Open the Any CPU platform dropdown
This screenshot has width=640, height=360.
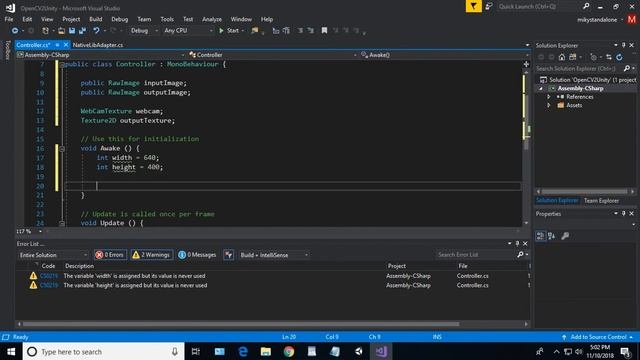click(x=188, y=31)
